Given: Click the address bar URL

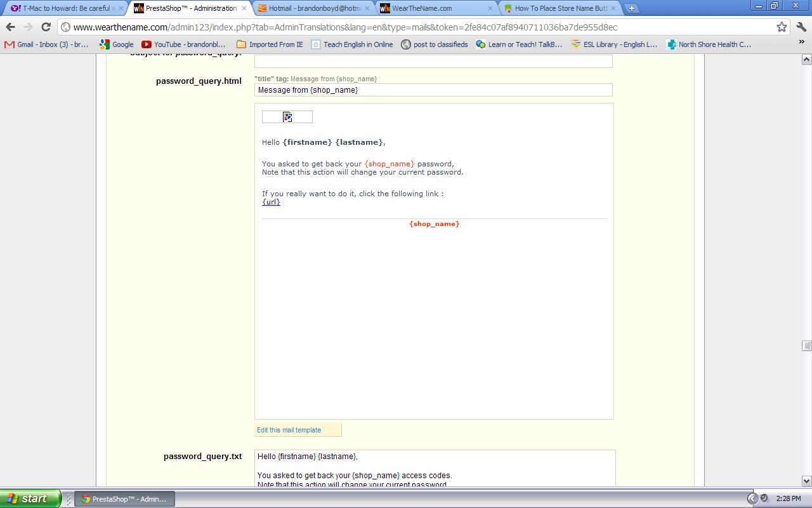Looking at the screenshot, I should click(345, 27).
